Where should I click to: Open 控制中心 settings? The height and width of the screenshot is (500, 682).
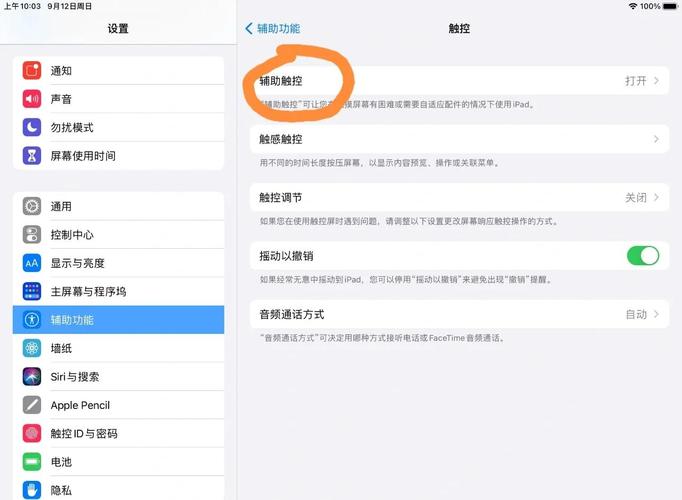click(118, 235)
